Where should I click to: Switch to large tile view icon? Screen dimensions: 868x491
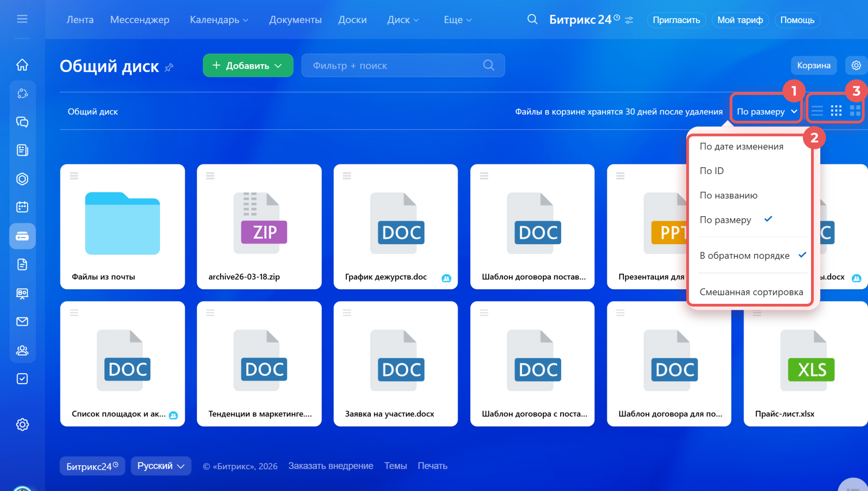(855, 111)
